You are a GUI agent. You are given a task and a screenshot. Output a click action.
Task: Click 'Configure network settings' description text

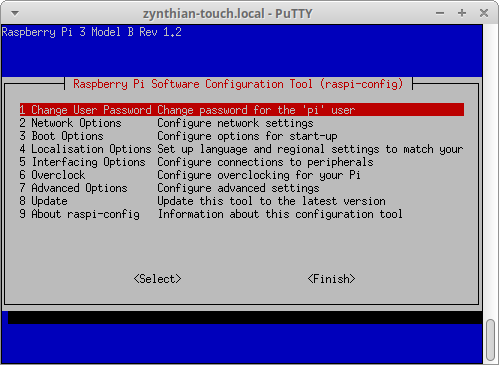235,123
